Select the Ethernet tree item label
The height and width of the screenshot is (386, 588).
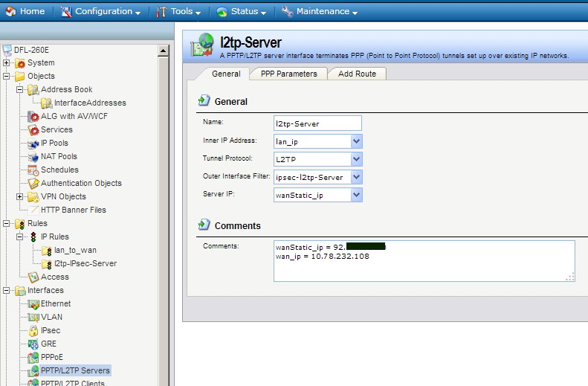pyautogui.click(x=56, y=303)
